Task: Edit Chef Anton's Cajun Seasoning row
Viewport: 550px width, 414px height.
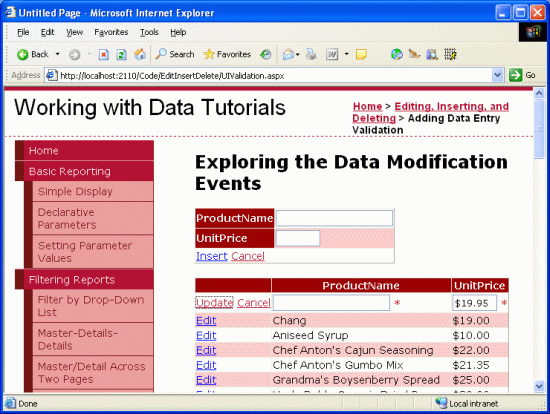Action: coord(206,350)
